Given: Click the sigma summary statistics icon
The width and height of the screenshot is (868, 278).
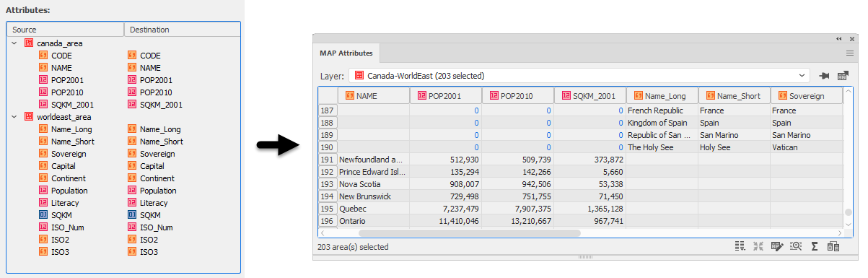Looking at the screenshot, I should tap(815, 246).
